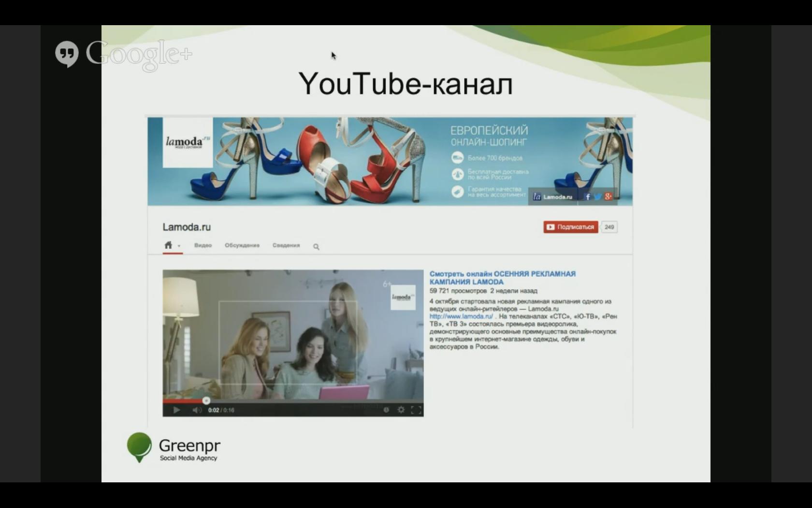This screenshot has height=508, width=812.
Task: Click the red Подписаться subscribe button
Action: (570, 227)
